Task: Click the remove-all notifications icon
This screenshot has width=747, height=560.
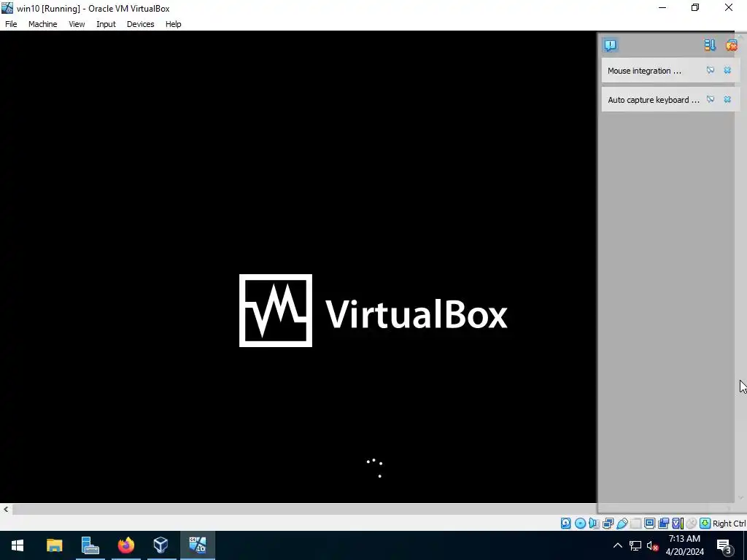Action: (x=731, y=45)
